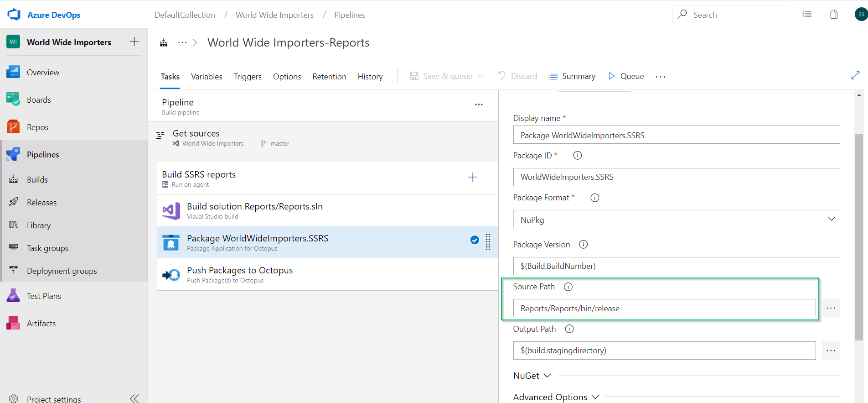Screen dimensions: 868x403
Task: Open the Package Format dropdown
Action: click(676, 220)
